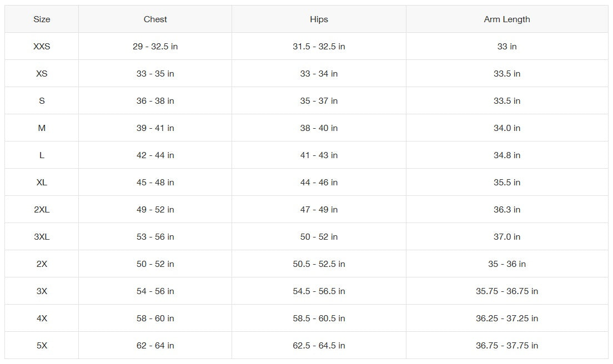
Task: Select the XS size cell
Action: 42,74
